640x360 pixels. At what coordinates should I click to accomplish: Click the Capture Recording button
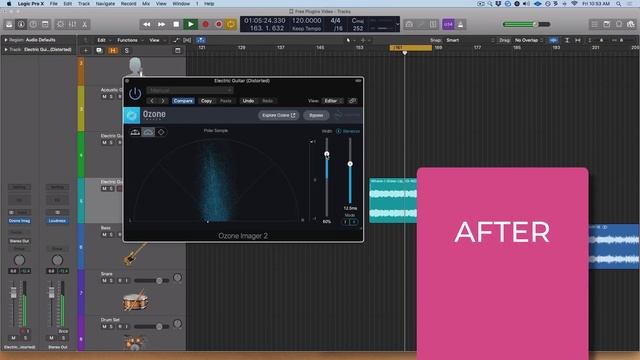218,24
